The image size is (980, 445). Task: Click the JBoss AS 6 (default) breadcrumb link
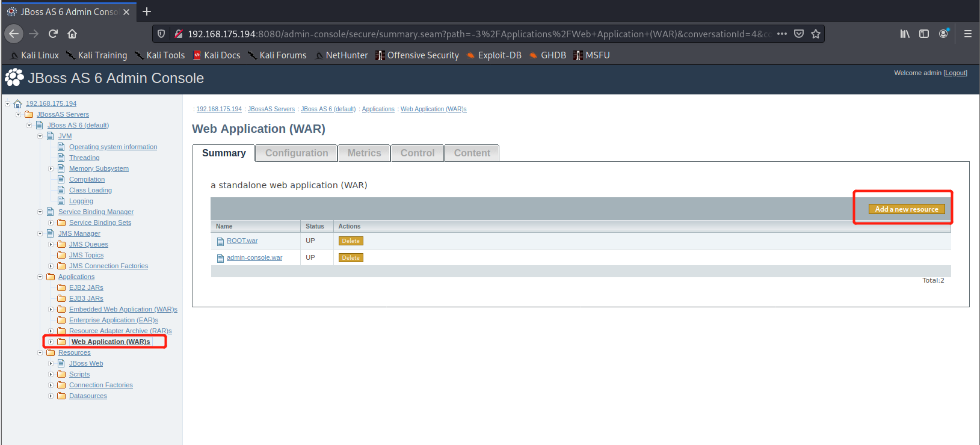coord(328,109)
